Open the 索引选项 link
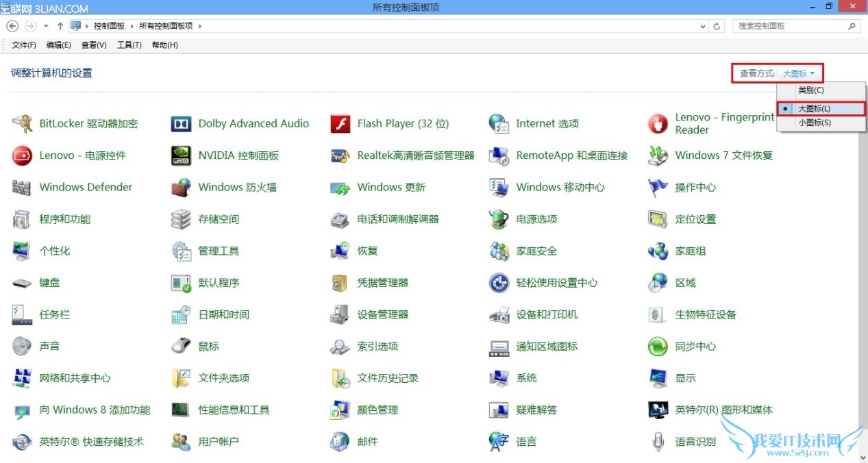The image size is (868, 463). 377,347
